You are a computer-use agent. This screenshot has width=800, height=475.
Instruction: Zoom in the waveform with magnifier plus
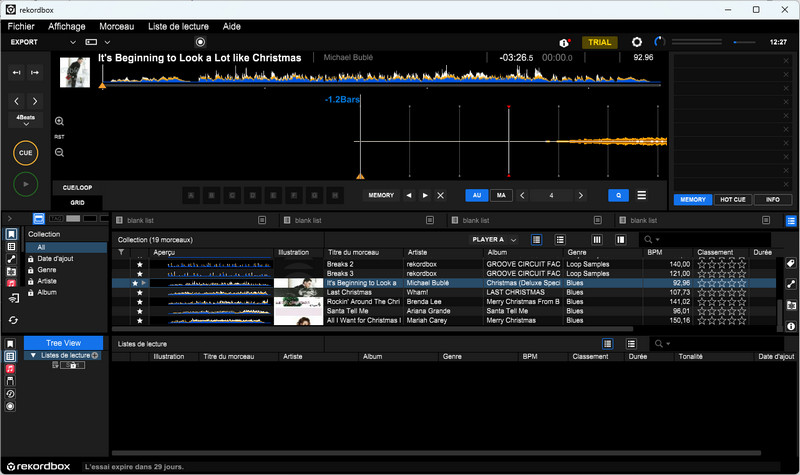(x=60, y=121)
